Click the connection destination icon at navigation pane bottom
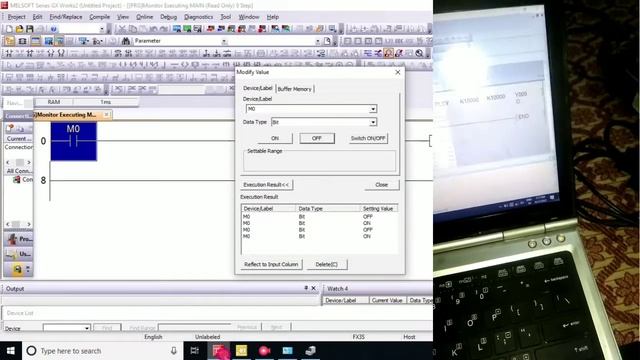 tap(17, 269)
